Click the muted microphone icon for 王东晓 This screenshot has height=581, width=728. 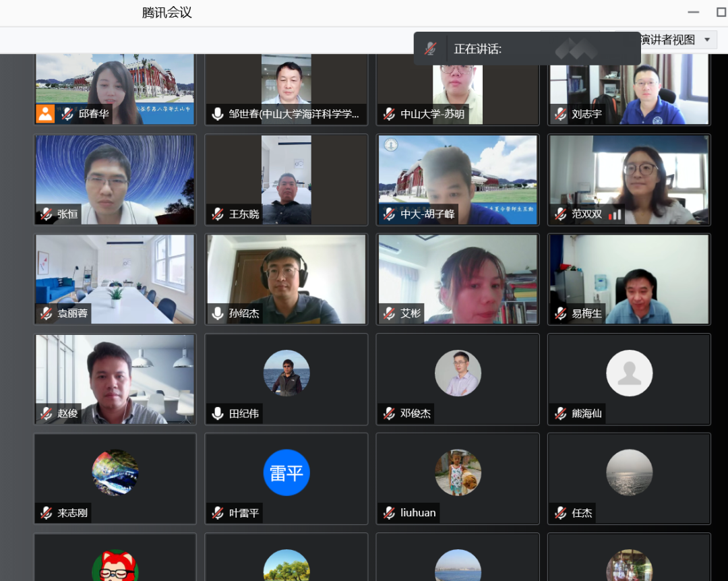(x=217, y=214)
